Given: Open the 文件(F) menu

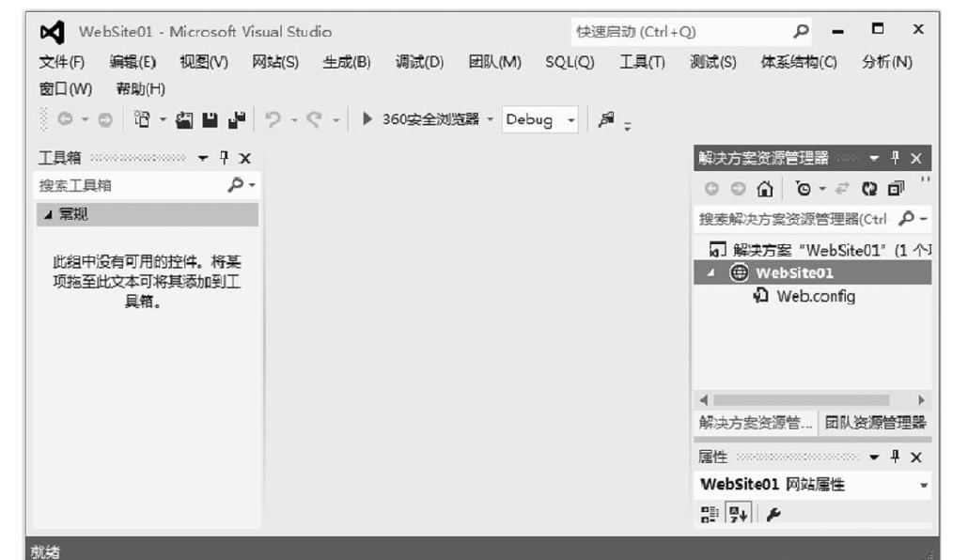Looking at the screenshot, I should [x=62, y=62].
